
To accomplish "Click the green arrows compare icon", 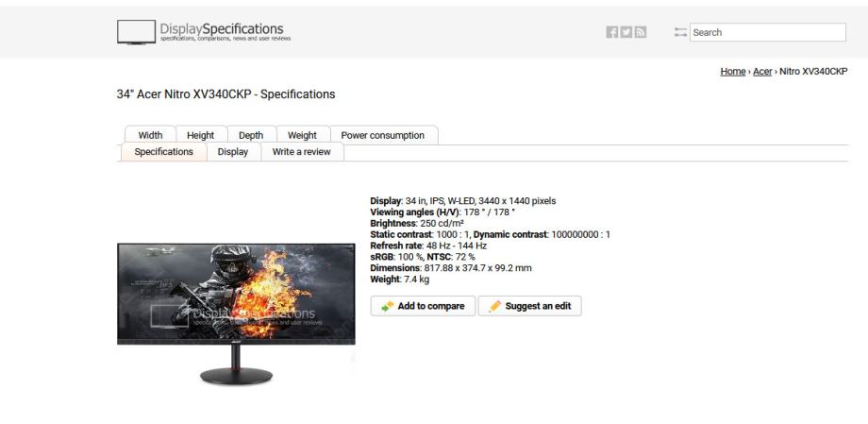I will tap(388, 306).
